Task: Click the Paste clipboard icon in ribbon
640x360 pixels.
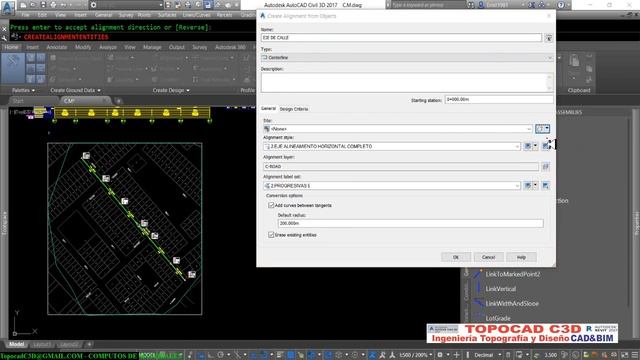Action: point(575,61)
